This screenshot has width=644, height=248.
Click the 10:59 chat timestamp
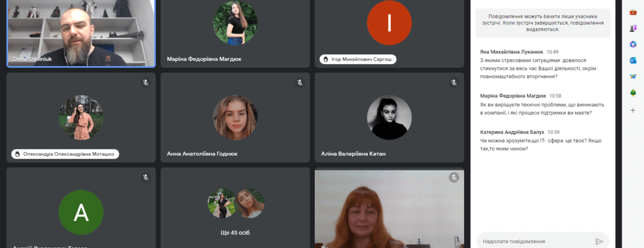554,132
